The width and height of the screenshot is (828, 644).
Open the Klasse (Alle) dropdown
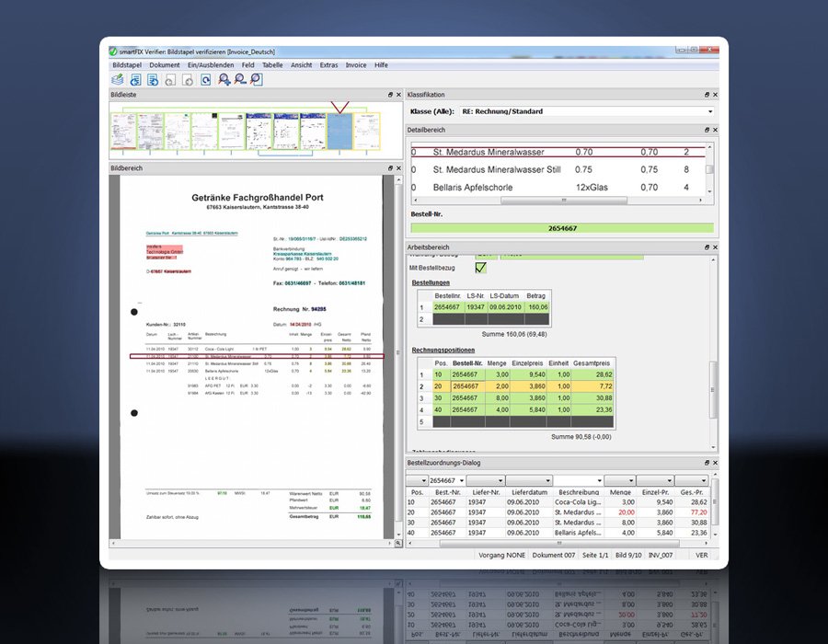point(710,111)
